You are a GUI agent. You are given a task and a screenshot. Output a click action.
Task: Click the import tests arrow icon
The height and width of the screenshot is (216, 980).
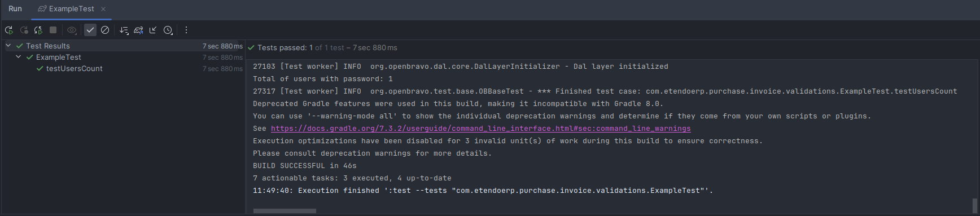(153, 30)
